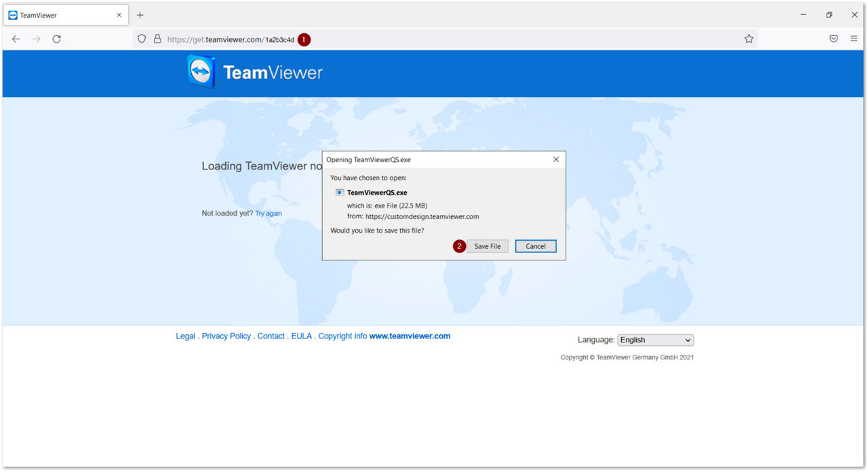Click the customdesign.teamviewer.com source text
Viewport: 868px width, 472px height.
(422, 217)
